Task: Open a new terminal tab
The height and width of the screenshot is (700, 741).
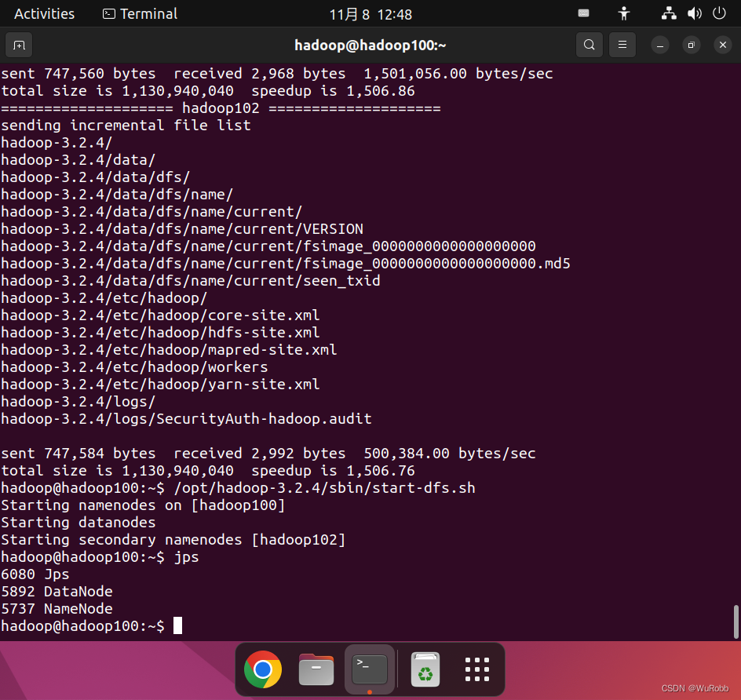Action: tap(19, 46)
